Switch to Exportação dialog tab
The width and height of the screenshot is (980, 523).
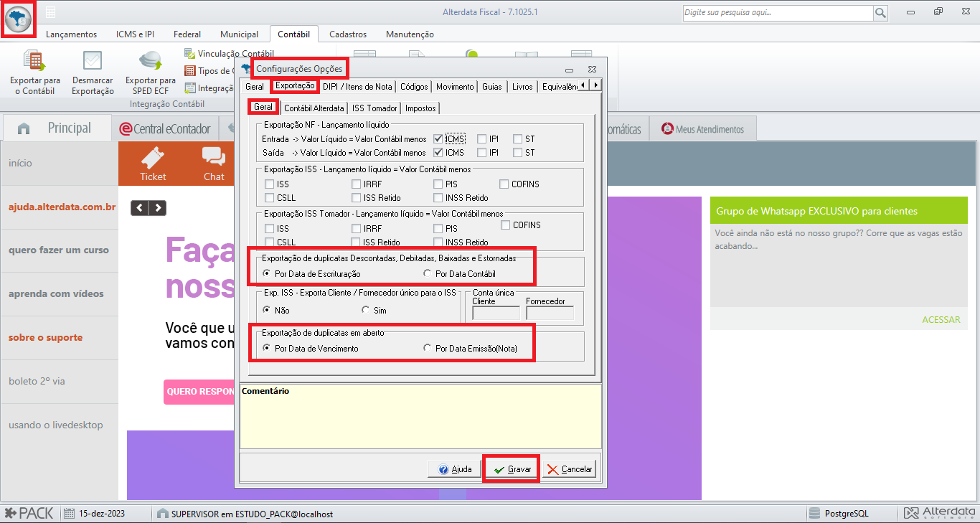click(295, 86)
